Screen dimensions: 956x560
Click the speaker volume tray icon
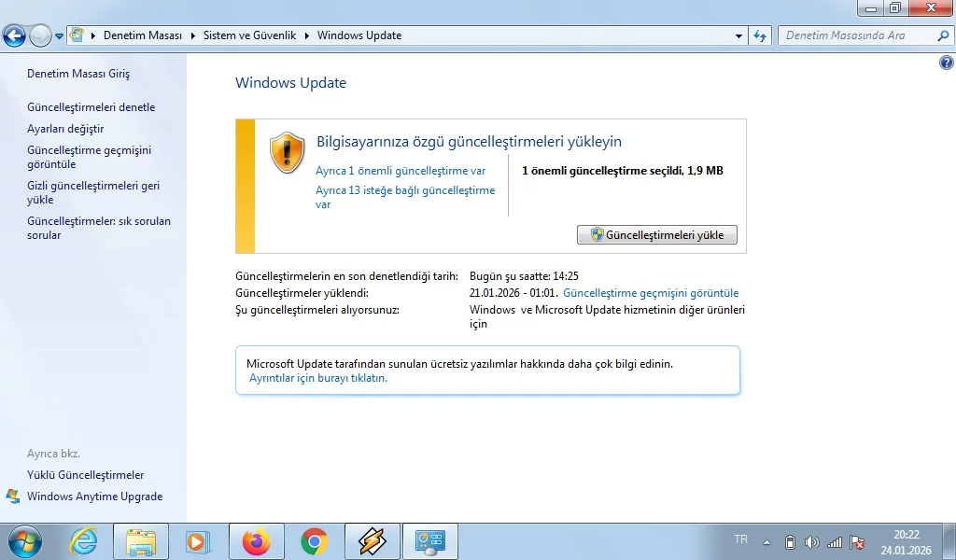tap(811, 541)
